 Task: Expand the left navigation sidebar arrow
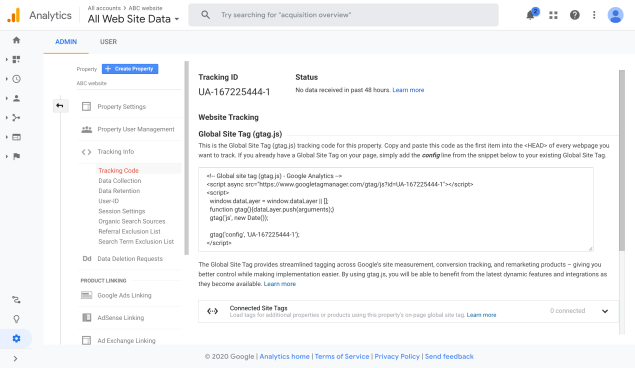pyautogui.click(x=15, y=359)
